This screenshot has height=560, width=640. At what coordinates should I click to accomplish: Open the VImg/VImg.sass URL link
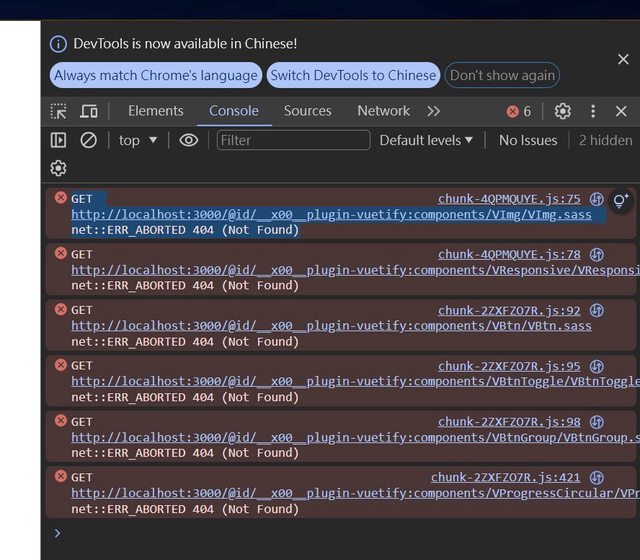(331, 215)
